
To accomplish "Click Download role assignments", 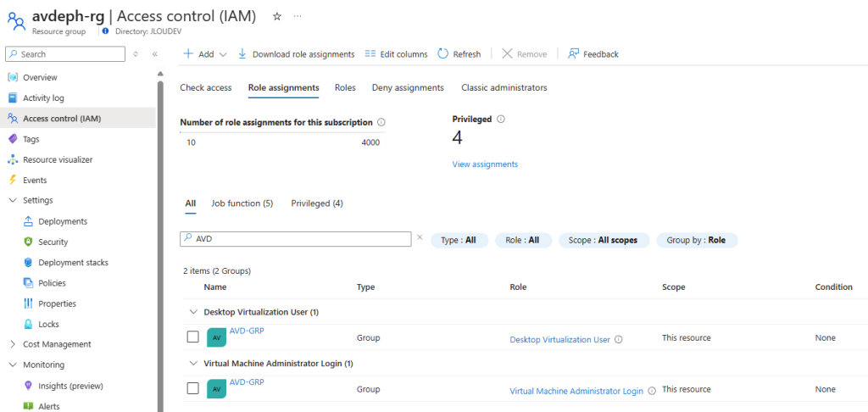I will pyautogui.click(x=296, y=53).
